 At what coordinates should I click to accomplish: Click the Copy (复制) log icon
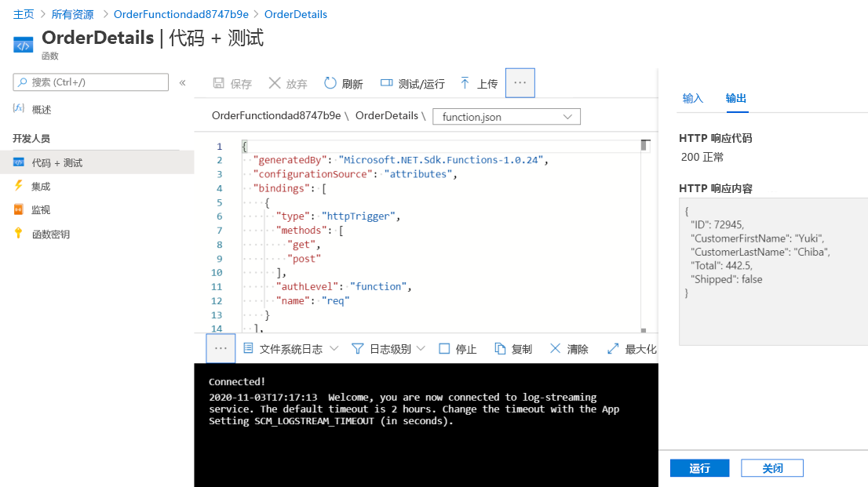point(500,349)
